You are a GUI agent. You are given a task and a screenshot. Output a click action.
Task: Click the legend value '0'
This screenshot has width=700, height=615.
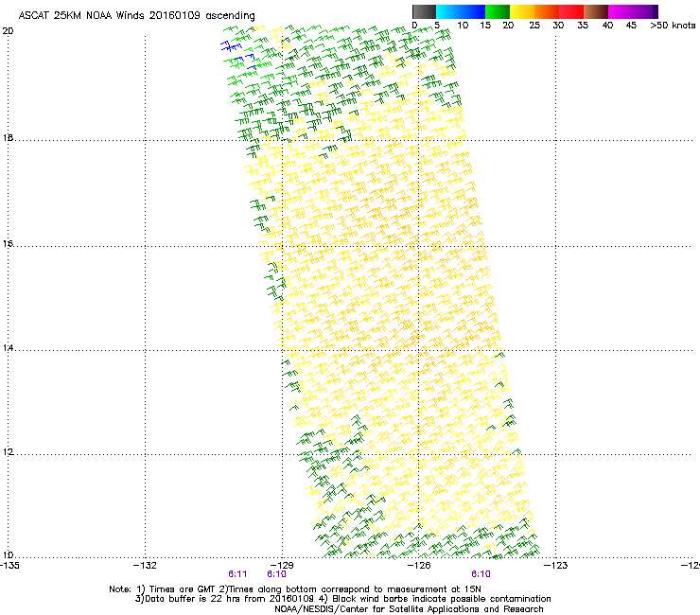414,26
